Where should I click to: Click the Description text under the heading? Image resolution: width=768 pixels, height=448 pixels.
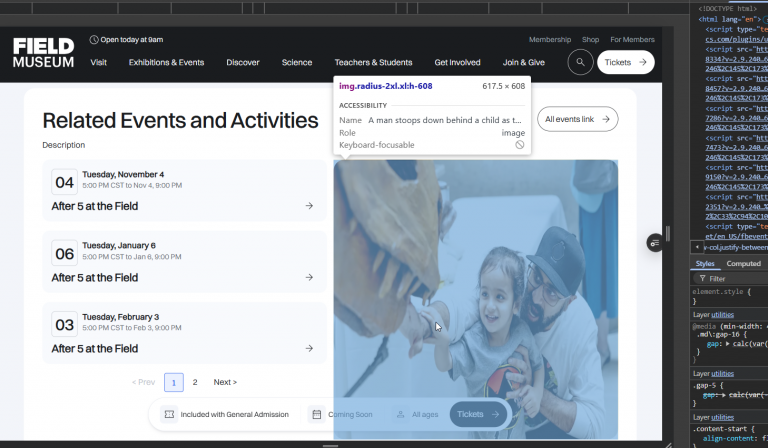[64, 145]
